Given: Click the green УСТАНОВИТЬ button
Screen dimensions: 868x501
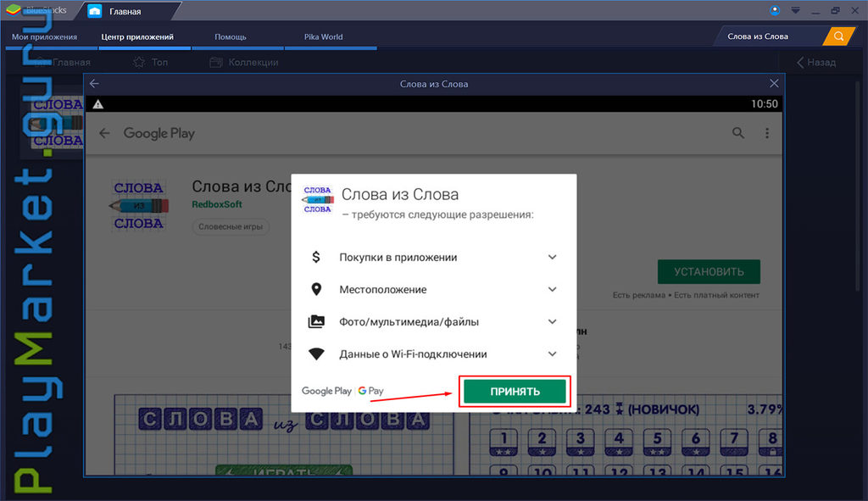Looking at the screenshot, I should pyautogui.click(x=709, y=272).
